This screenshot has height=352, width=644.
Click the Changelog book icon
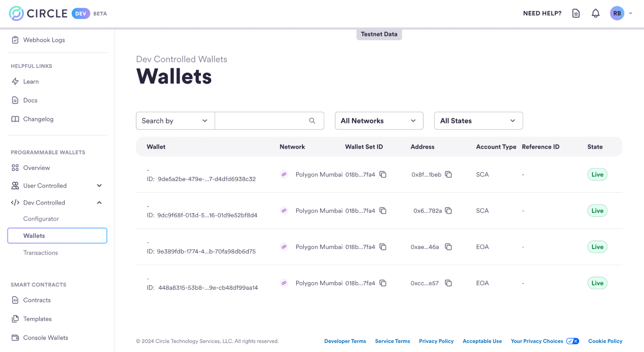tap(15, 119)
